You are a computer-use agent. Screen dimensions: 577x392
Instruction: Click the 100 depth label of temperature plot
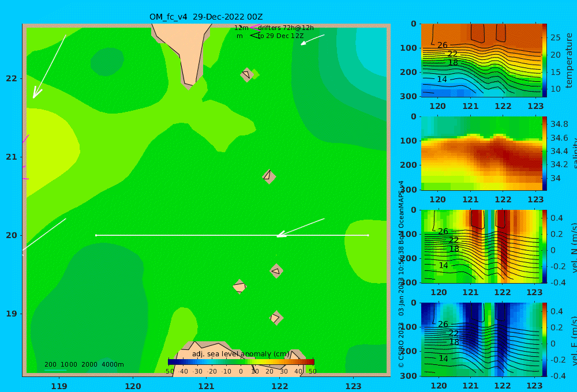[x=409, y=48]
